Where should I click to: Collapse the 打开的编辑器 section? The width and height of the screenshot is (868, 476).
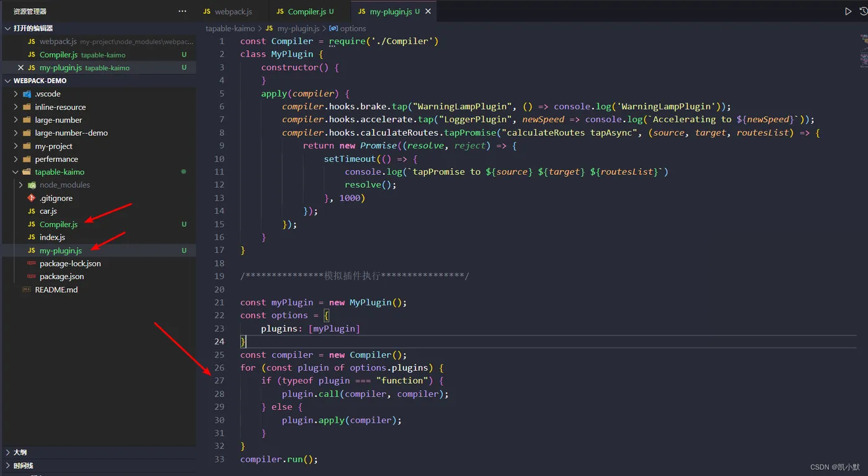tap(98, 28)
